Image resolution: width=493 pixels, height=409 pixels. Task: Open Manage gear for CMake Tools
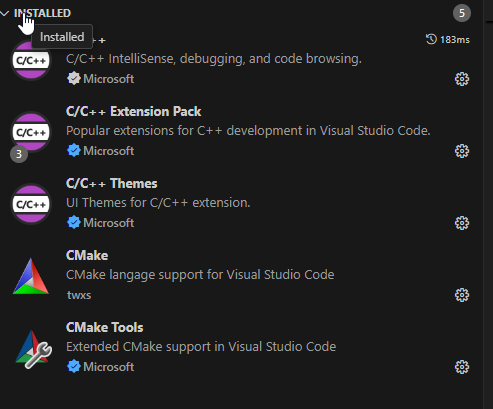tap(462, 367)
